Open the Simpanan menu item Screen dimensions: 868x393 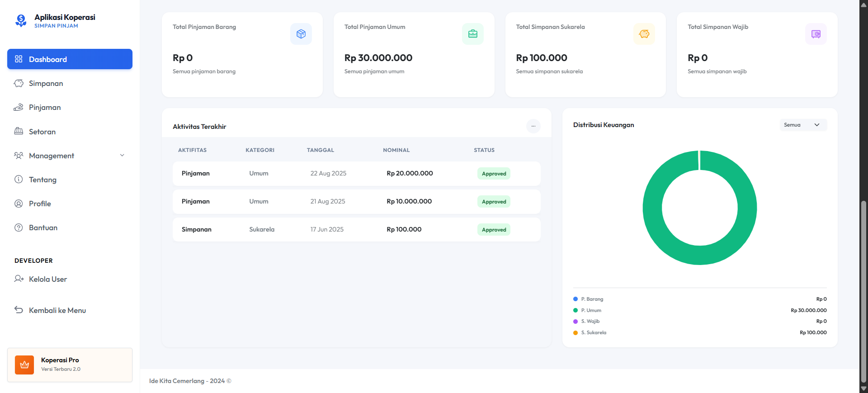[70, 83]
